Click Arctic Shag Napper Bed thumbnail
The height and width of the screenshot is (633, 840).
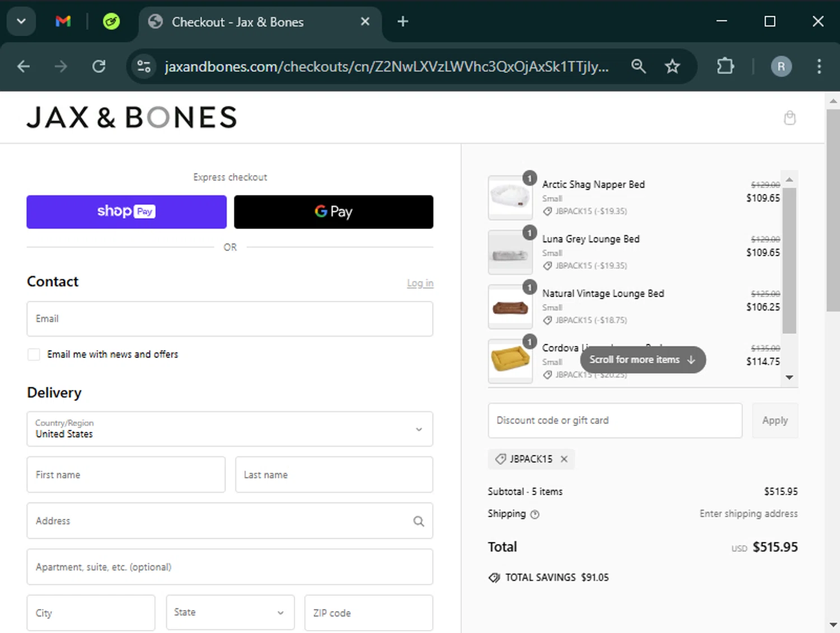point(510,198)
